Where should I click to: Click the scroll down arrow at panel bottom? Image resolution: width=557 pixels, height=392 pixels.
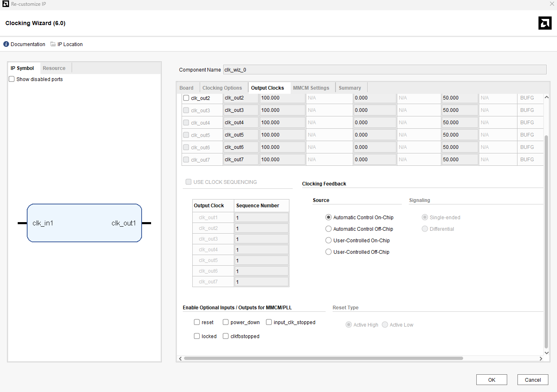pos(546,353)
